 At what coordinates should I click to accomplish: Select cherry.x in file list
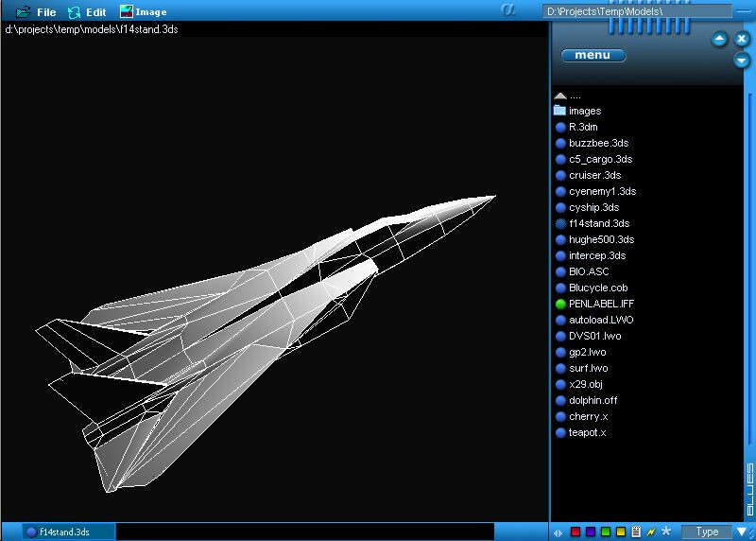[x=581, y=416]
